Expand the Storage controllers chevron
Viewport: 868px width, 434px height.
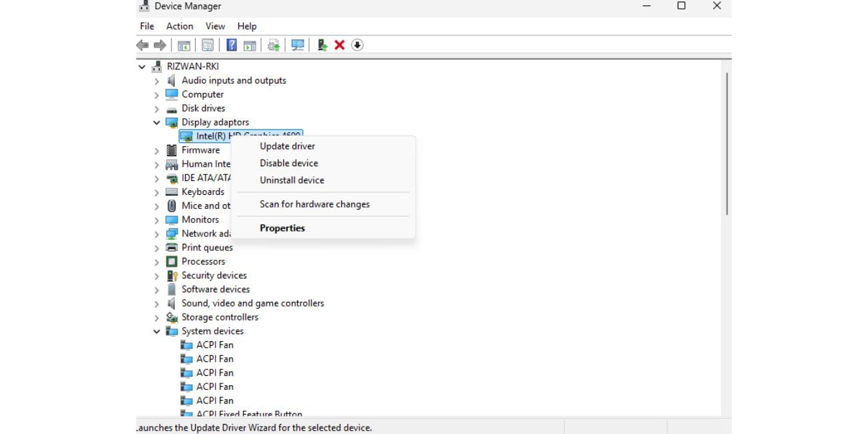click(x=157, y=318)
